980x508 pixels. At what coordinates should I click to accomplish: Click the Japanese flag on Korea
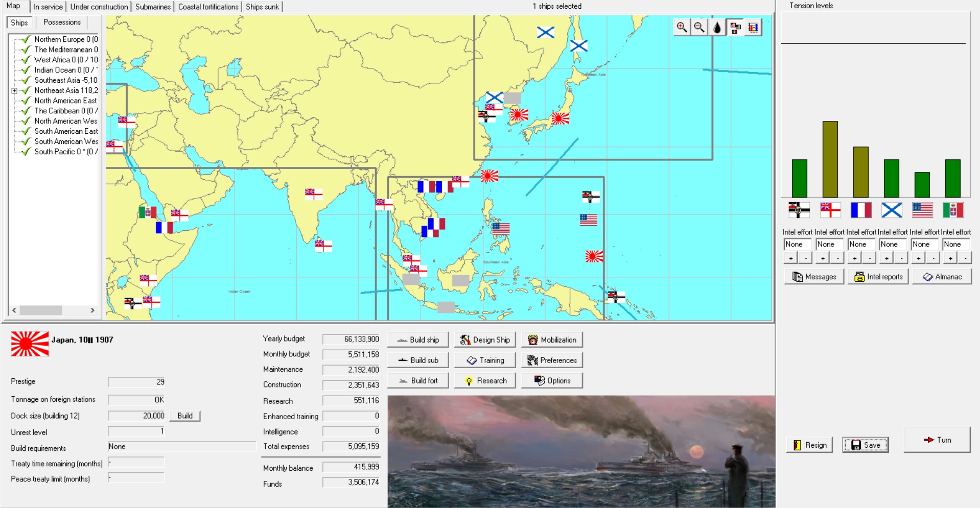click(519, 115)
